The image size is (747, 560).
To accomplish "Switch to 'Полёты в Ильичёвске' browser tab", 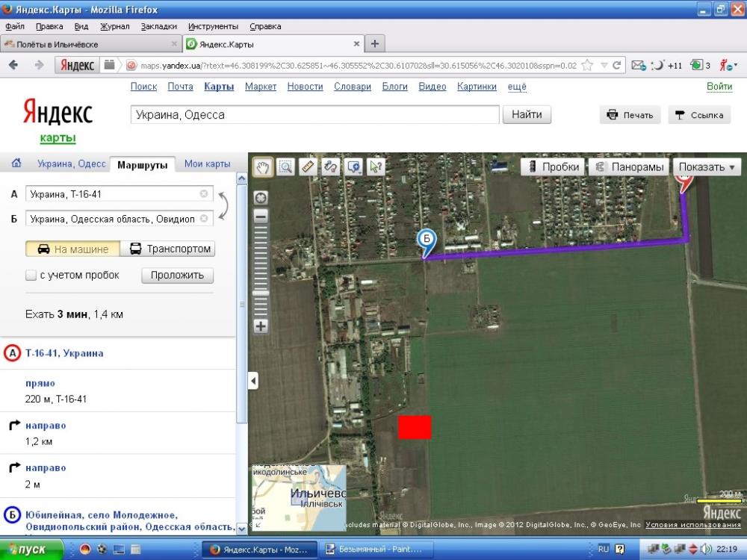I will click(91, 44).
